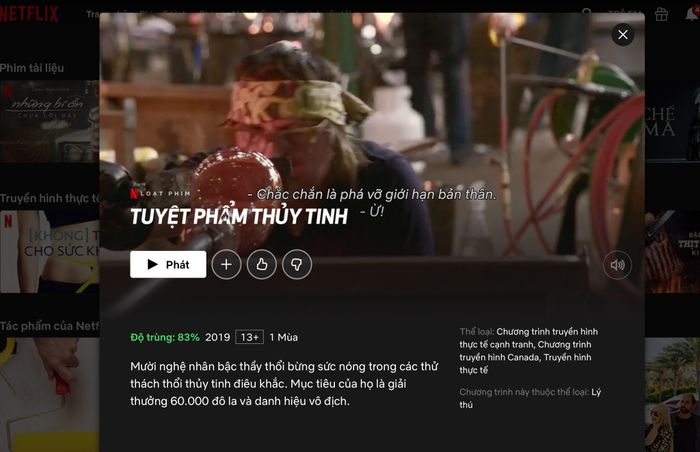Play the show with the Phát button

[168, 264]
